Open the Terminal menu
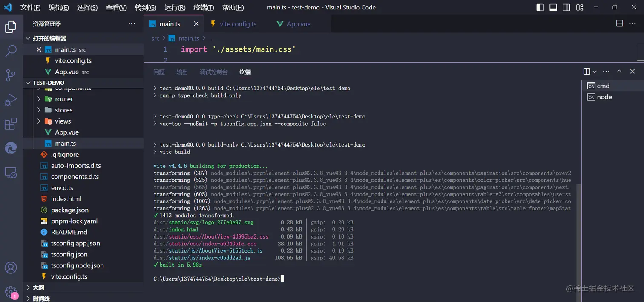 [x=204, y=7]
